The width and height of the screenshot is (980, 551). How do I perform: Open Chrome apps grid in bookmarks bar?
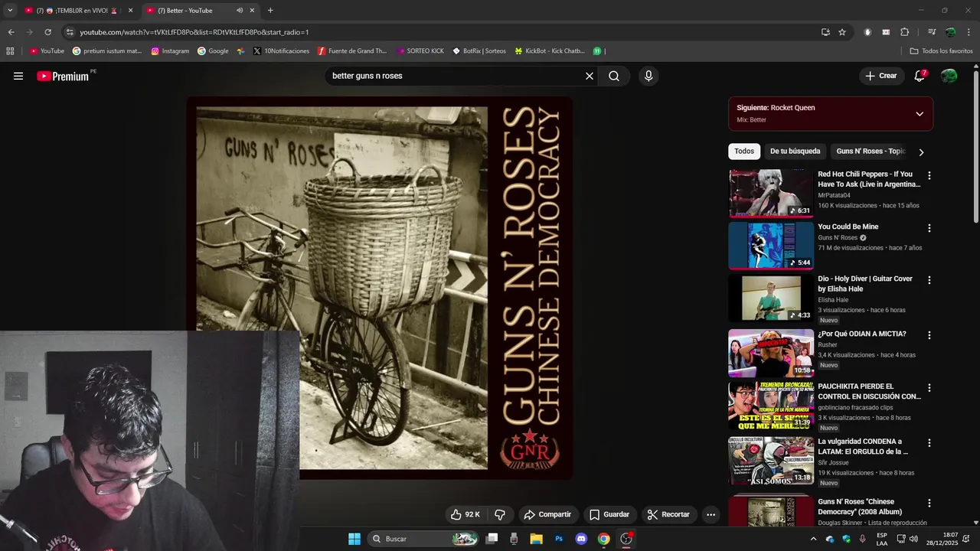[x=10, y=51]
